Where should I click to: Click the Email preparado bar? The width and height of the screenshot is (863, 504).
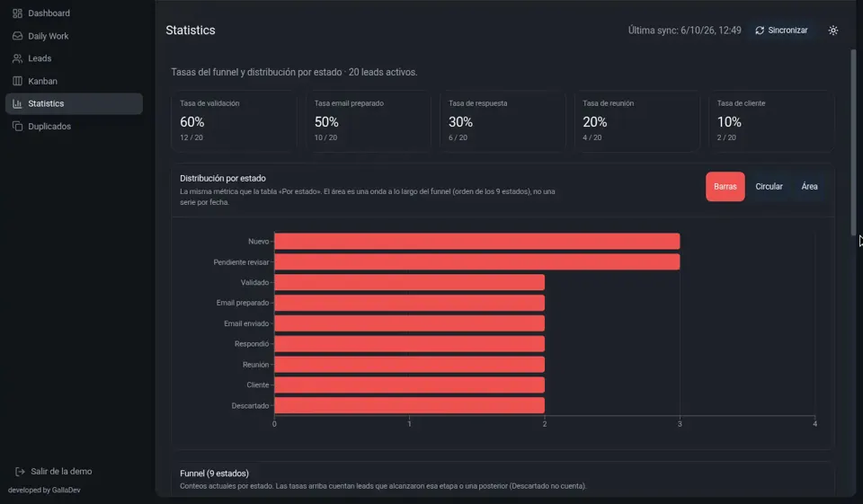point(410,303)
